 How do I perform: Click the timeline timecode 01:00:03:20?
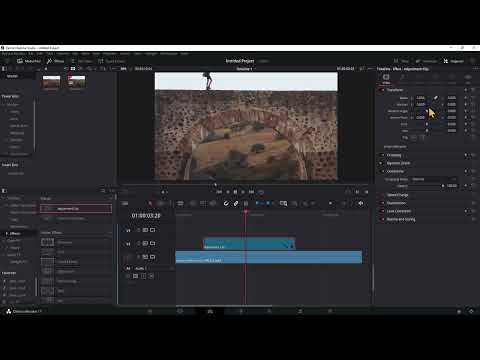click(146, 216)
